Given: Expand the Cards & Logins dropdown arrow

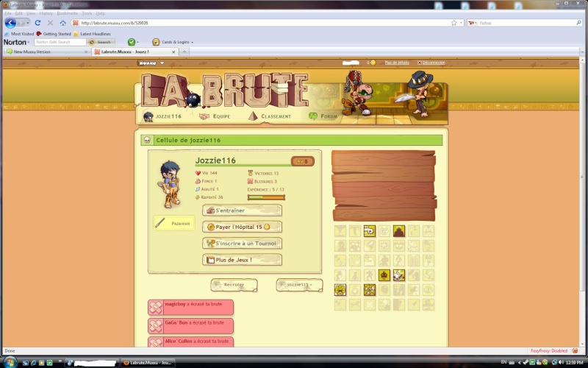Looking at the screenshot, I should point(193,43).
